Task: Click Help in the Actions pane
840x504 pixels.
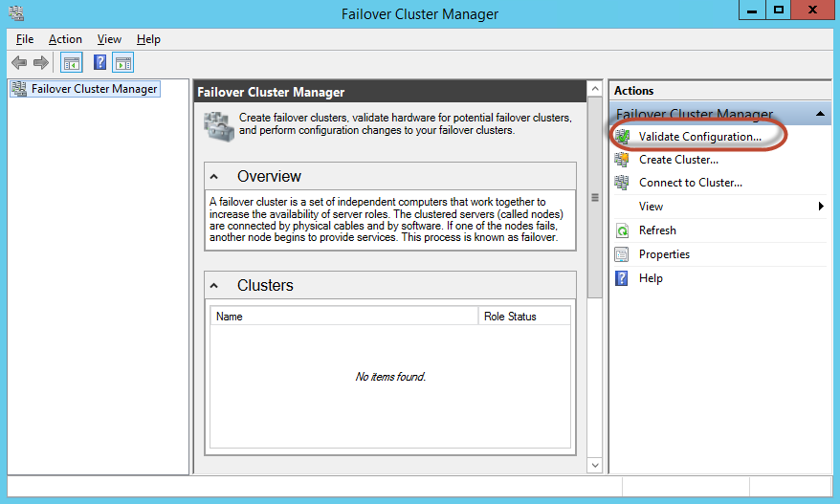Action: pos(651,278)
